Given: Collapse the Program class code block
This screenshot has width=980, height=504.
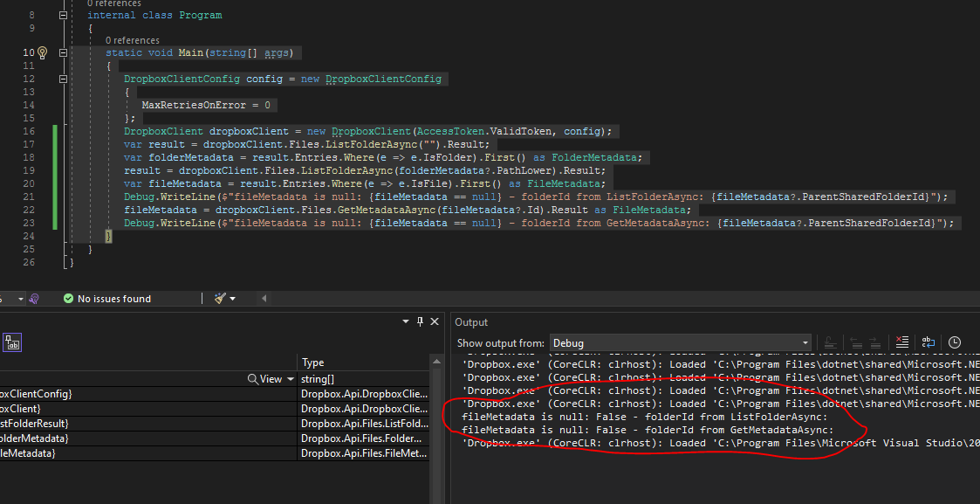Looking at the screenshot, I should click(63, 16).
